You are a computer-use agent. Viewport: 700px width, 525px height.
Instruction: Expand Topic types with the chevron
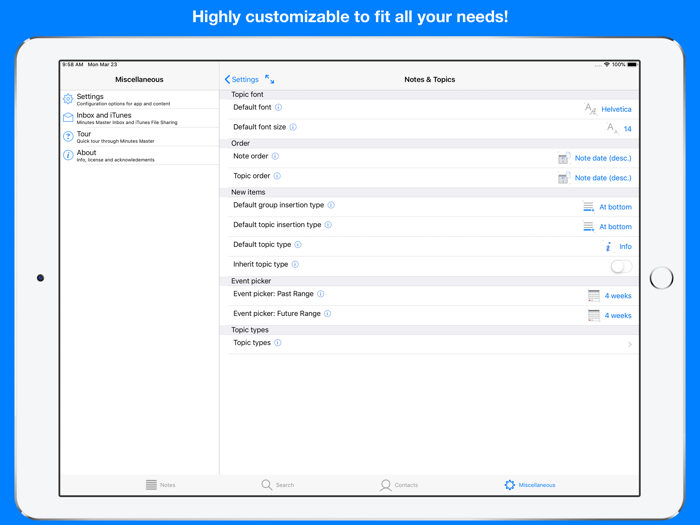point(629,344)
